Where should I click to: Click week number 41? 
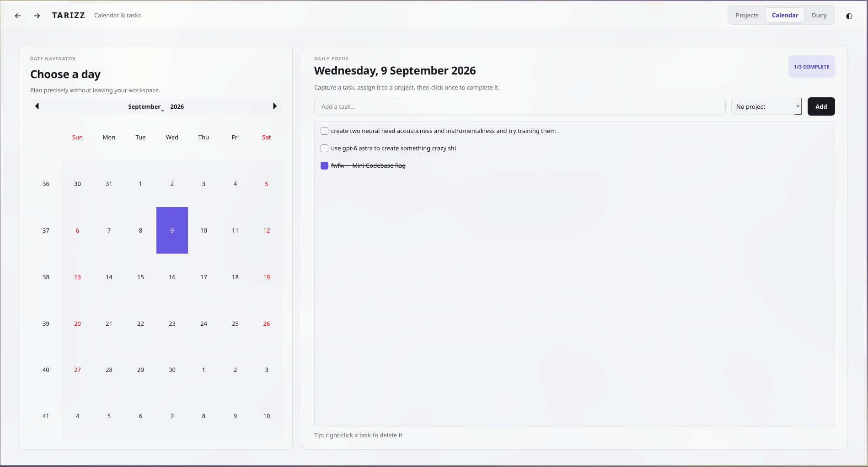coord(46,416)
